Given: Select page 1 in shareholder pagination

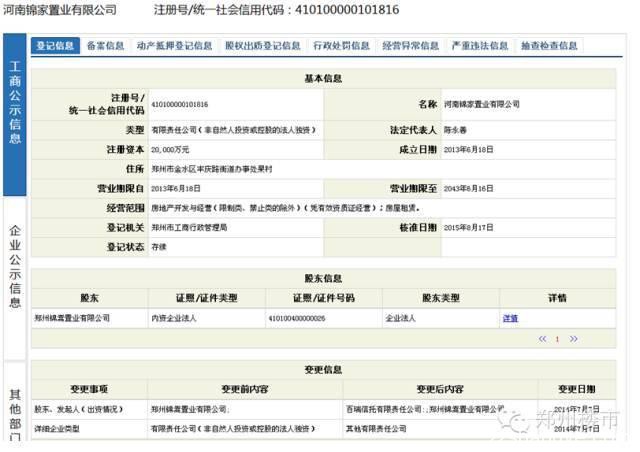Looking at the screenshot, I should coord(557,339).
